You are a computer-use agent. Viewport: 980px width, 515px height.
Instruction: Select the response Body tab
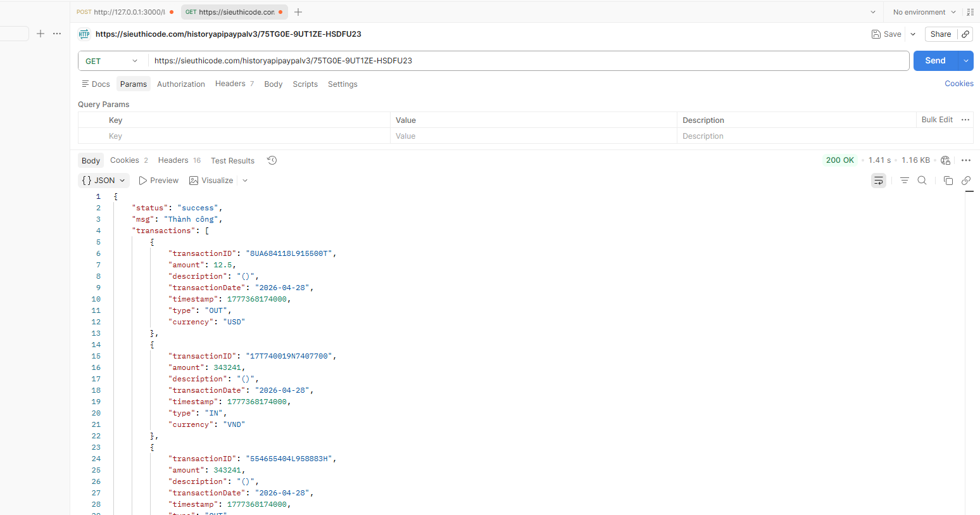(91, 160)
